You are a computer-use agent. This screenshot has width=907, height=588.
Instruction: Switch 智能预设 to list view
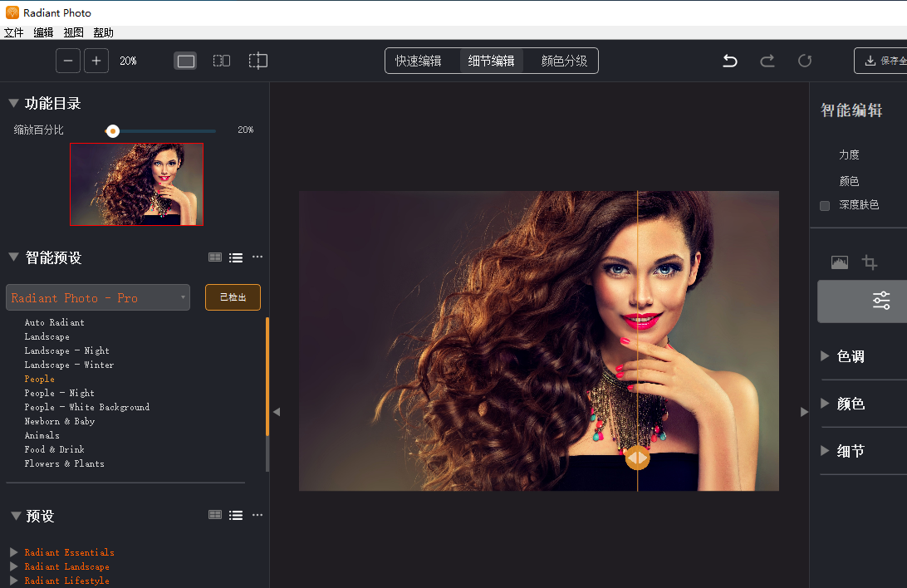click(x=236, y=257)
